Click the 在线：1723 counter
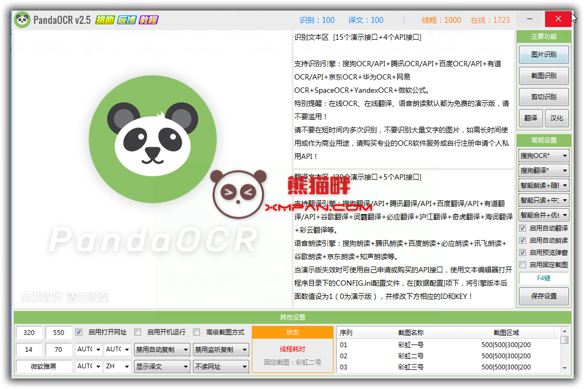This screenshot has width=588, height=389. 490,20
